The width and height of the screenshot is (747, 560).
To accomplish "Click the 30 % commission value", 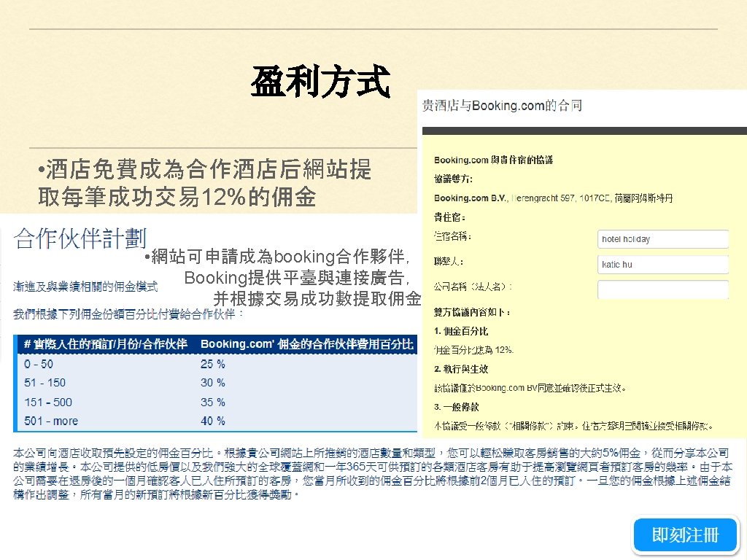I will [x=212, y=383].
